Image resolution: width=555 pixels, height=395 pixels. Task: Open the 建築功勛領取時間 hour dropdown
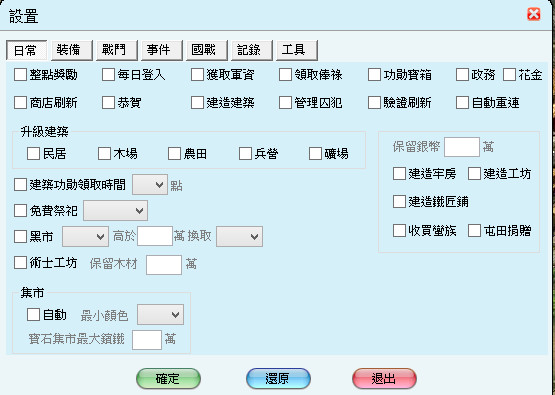[x=150, y=184]
